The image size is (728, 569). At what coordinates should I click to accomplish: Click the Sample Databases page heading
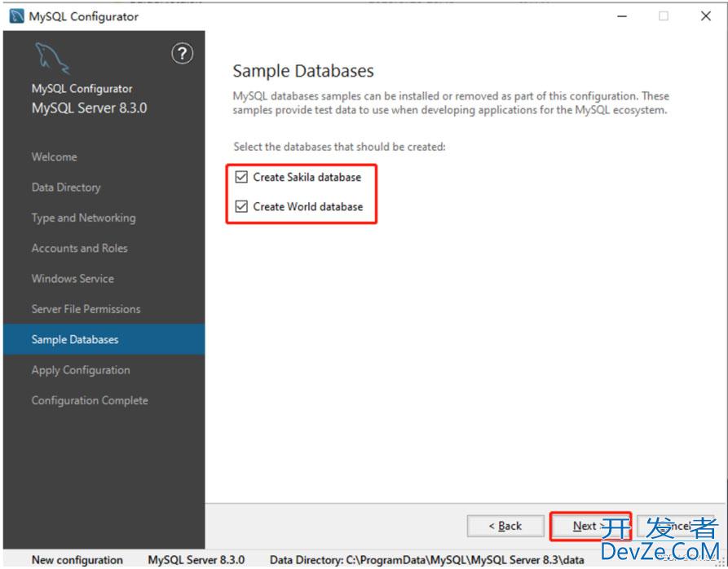[303, 71]
